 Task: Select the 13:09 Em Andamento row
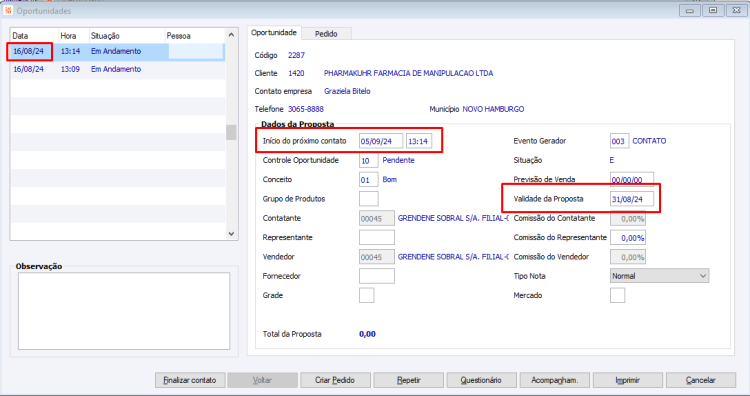click(117, 69)
